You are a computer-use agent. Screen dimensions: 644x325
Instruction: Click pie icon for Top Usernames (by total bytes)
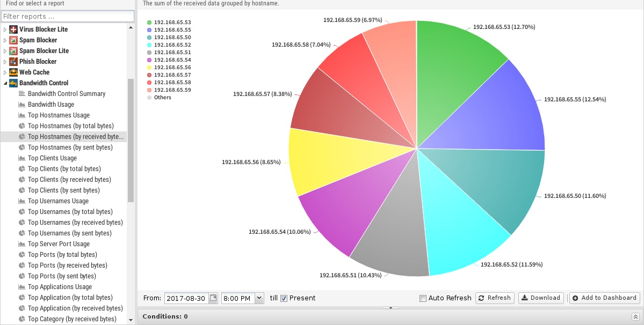pos(22,212)
